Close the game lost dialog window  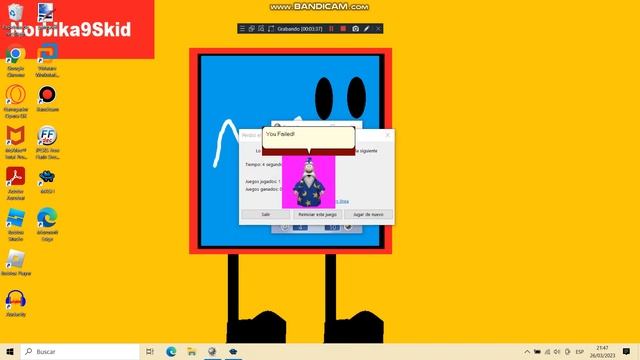click(388, 135)
